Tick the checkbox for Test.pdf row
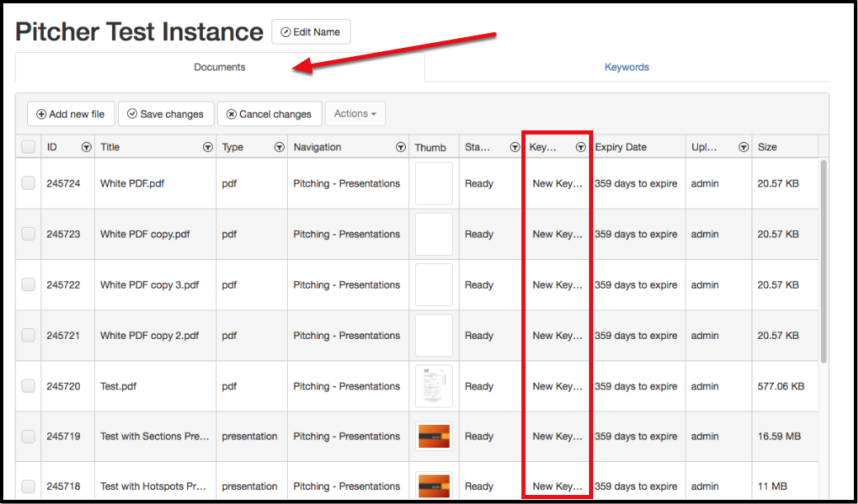The image size is (858, 504). (28, 386)
